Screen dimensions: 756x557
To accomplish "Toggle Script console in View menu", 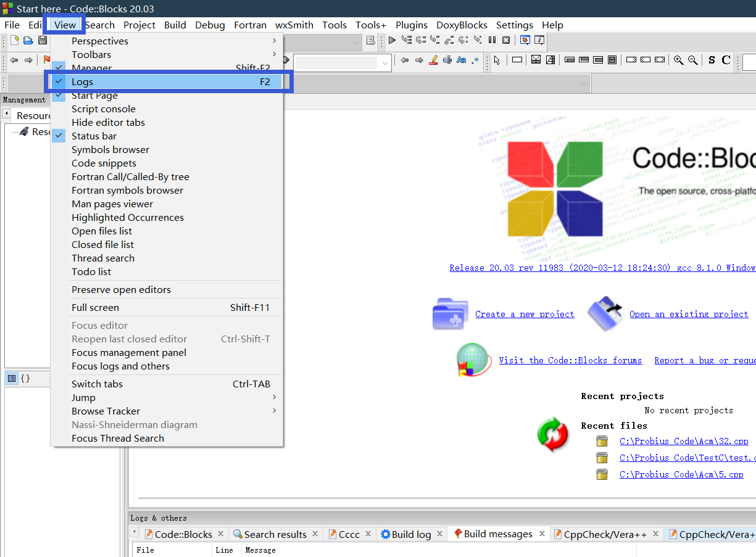I will (167, 109).
